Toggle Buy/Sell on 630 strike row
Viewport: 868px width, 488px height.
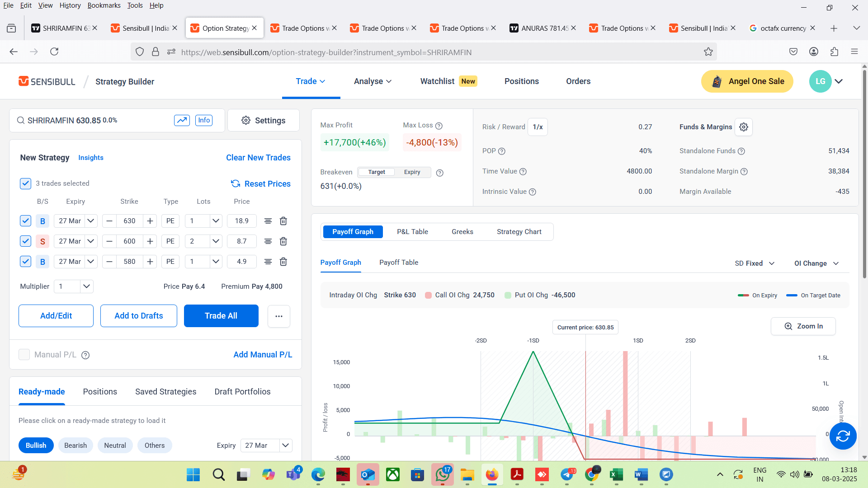pyautogui.click(x=42, y=221)
